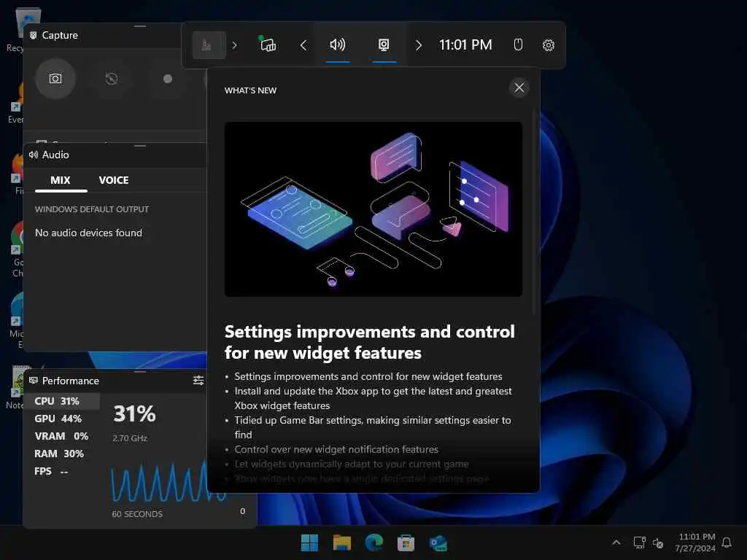747x560 pixels.
Task: Open Performance widget options sliders icon
Action: (198, 380)
